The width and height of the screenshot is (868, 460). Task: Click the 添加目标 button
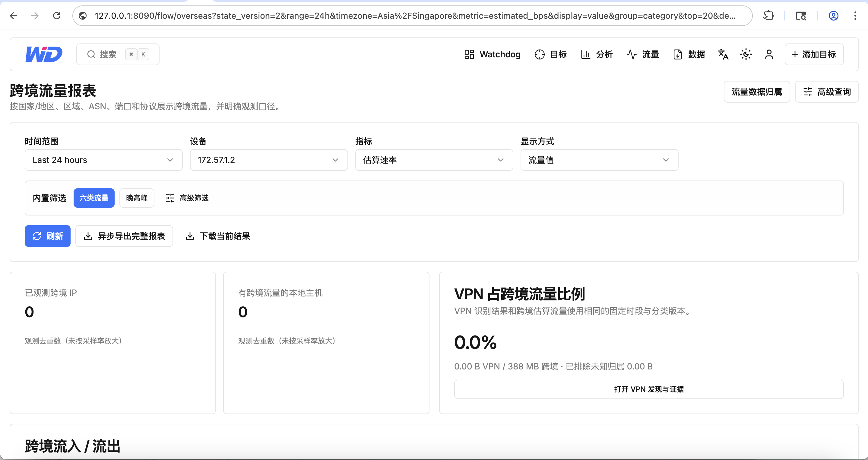click(x=814, y=54)
